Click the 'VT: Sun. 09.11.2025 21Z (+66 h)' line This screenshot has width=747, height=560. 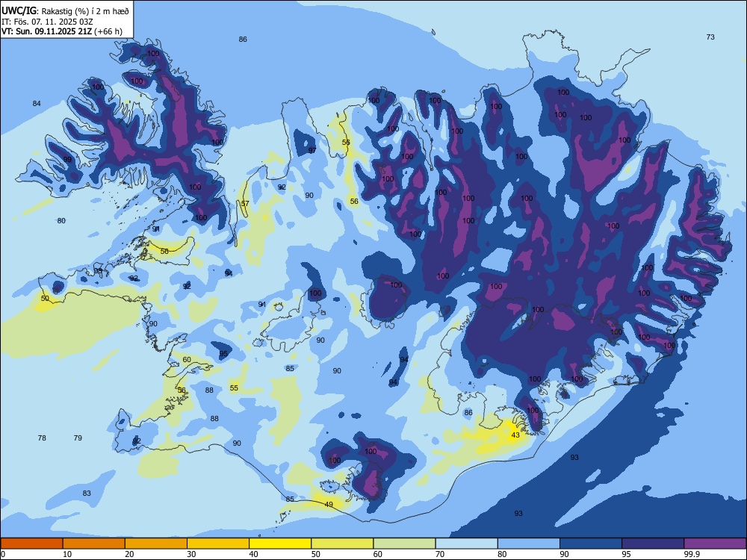tap(62, 31)
